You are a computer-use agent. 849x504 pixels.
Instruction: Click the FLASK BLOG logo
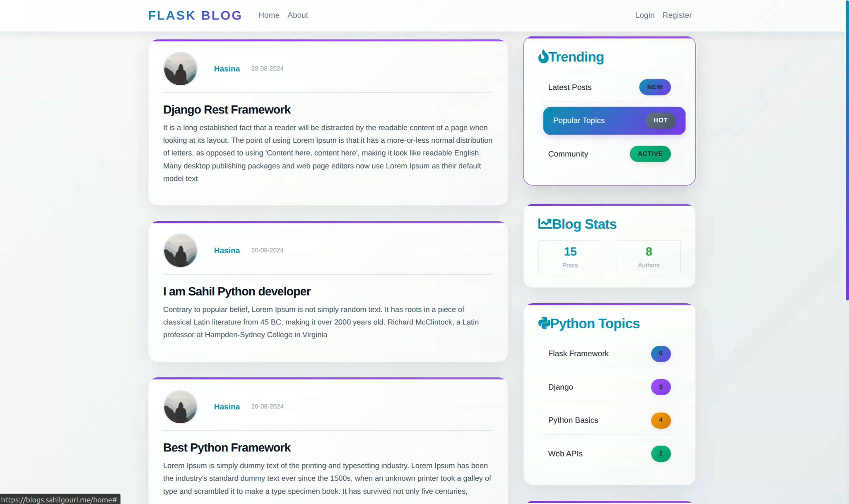pyautogui.click(x=195, y=15)
